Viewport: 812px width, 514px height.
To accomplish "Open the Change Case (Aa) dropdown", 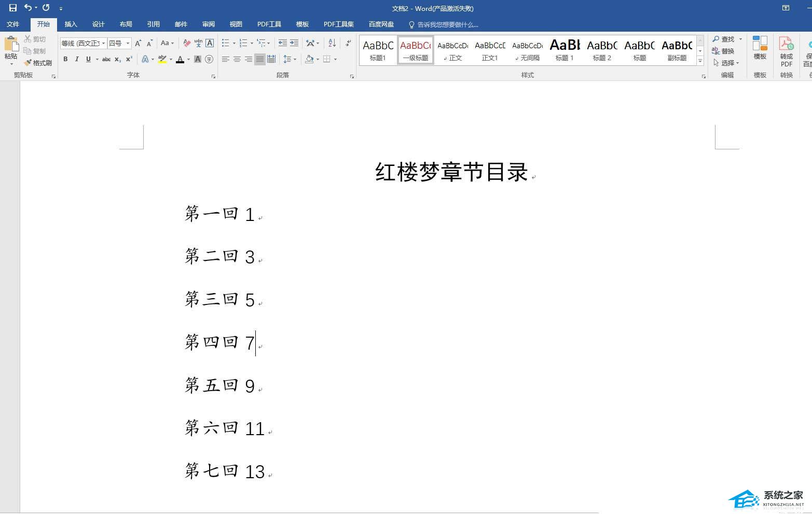I will [x=167, y=43].
